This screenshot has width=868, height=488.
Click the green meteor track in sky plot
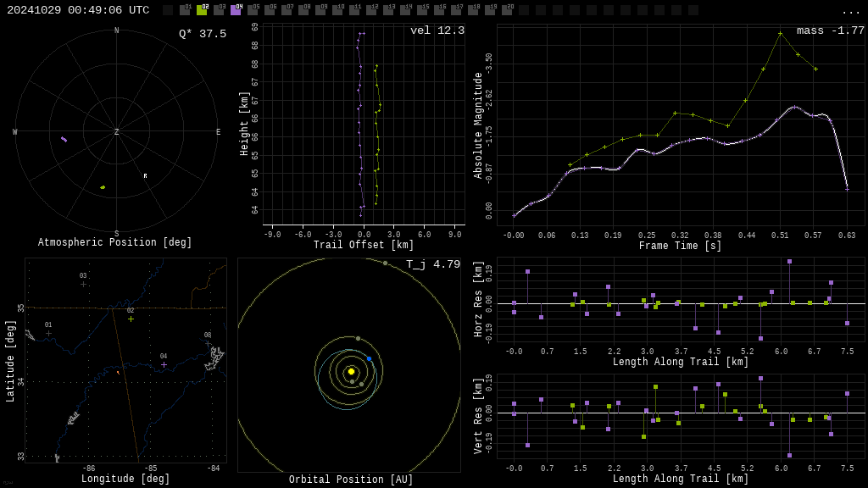click(x=103, y=187)
